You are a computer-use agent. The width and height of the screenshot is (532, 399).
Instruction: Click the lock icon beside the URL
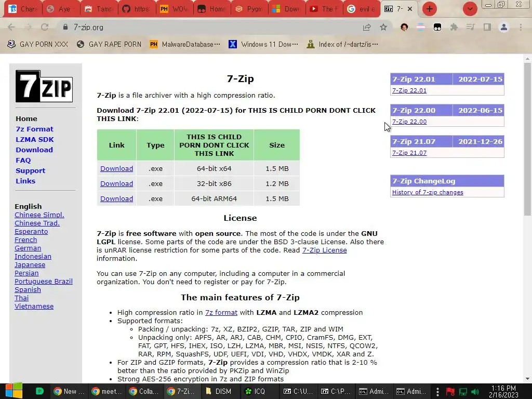click(65, 27)
